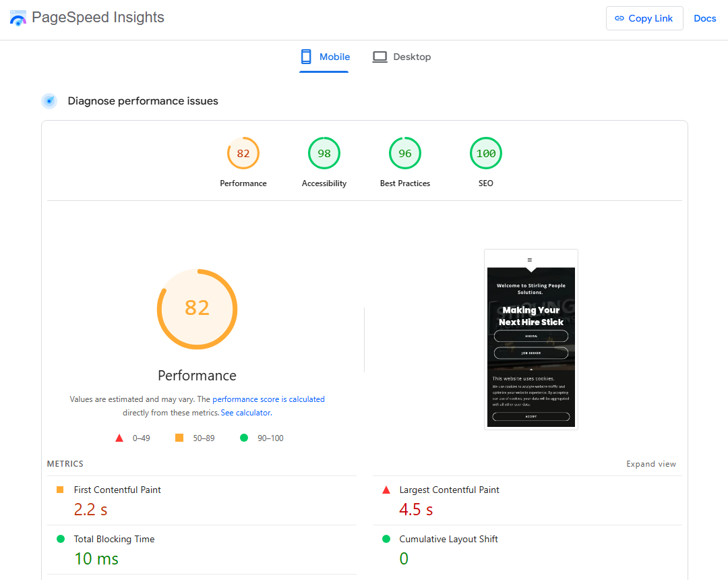This screenshot has width=728, height=580.
Task: Open the Docs link
Action: point(704,18)
